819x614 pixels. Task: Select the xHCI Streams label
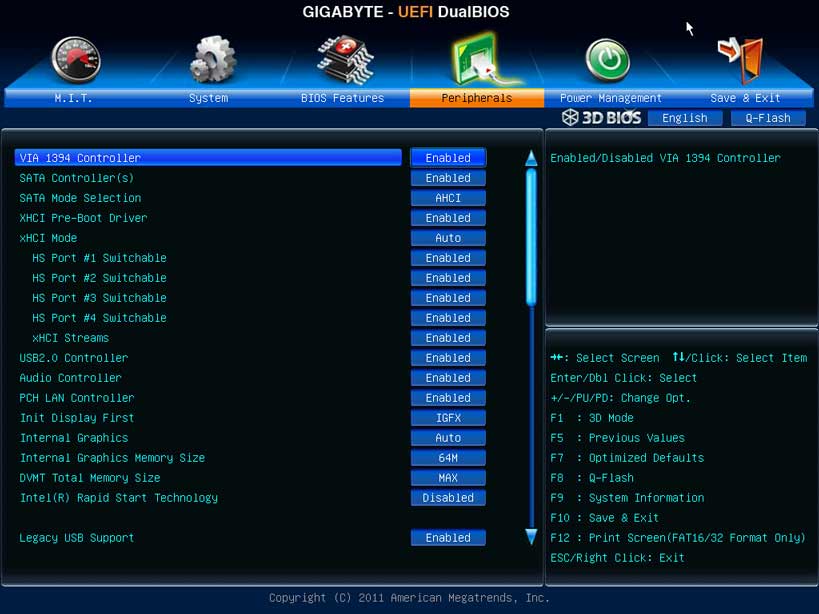tap(71, 338)
